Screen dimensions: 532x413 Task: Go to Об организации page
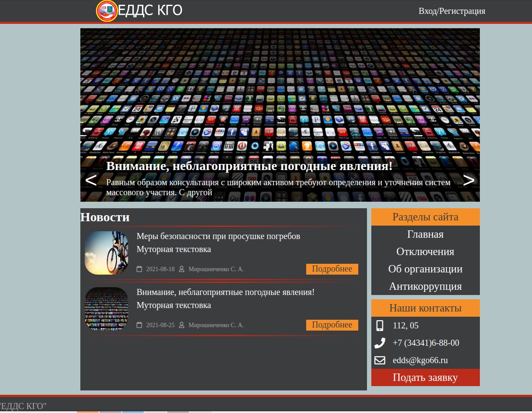[x=426, y=269]
